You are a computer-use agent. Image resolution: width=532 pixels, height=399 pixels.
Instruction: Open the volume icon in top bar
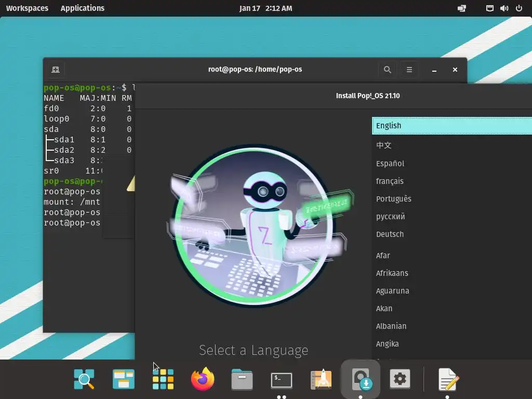504,8
